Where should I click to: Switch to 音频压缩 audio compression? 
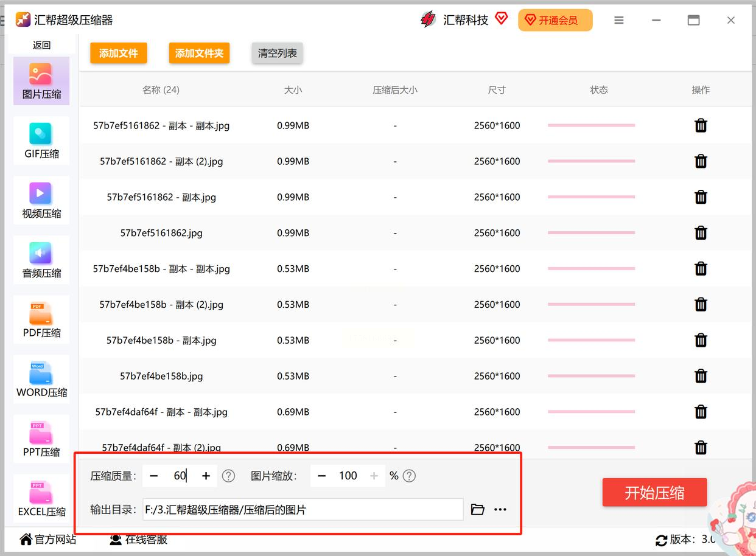coord(41,260)
